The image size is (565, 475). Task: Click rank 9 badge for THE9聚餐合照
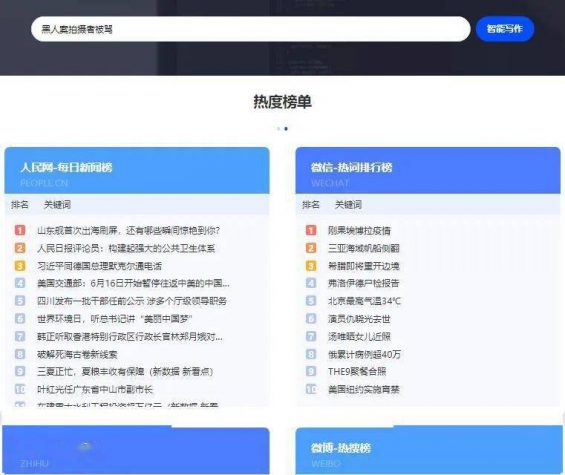pyautogui.click(x=311, y=371)
